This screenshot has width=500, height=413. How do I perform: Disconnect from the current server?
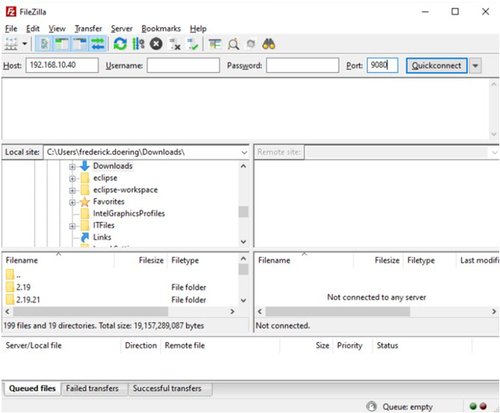tap(175, 44)
